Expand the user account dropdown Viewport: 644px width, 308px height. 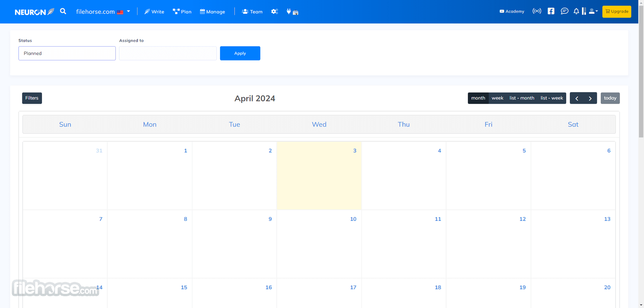593,11
